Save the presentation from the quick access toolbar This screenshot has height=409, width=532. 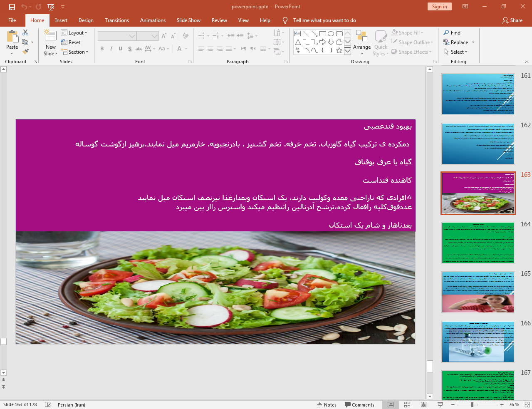(12, 7)
